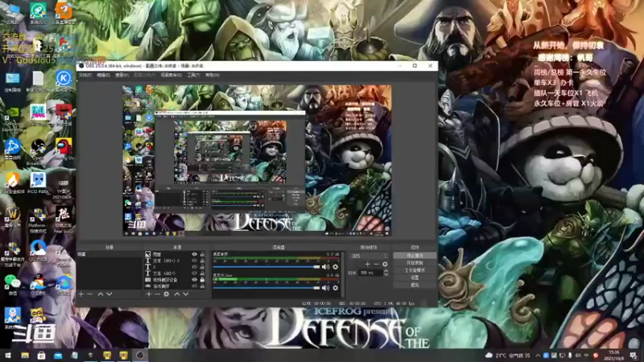Image resolution: width=644 pixels, height=362 pixels.
Task: Open Microsoft Store from taskbar
Action: [x=42, y=356]
